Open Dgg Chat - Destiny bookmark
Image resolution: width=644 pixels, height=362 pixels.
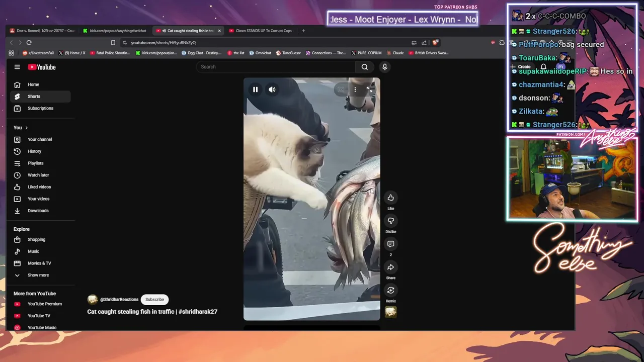coord(201,53)
